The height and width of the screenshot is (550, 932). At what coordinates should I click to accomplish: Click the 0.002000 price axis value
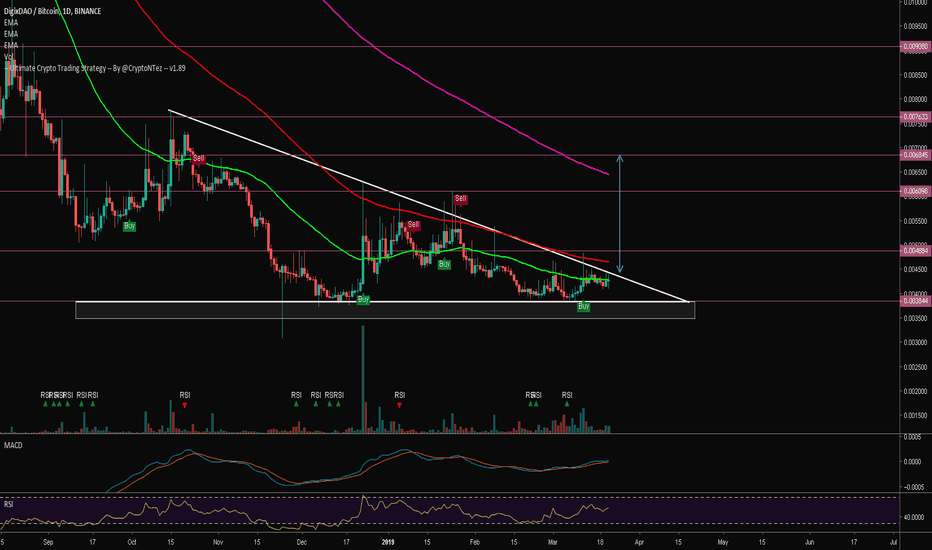(915, 391)
